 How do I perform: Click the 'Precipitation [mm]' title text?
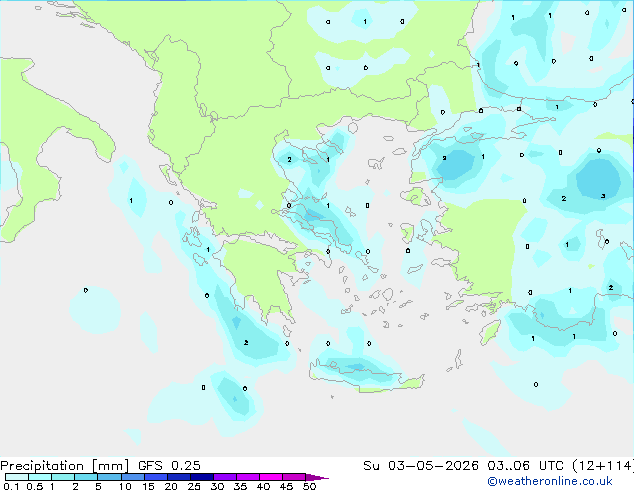coord(64,466)
